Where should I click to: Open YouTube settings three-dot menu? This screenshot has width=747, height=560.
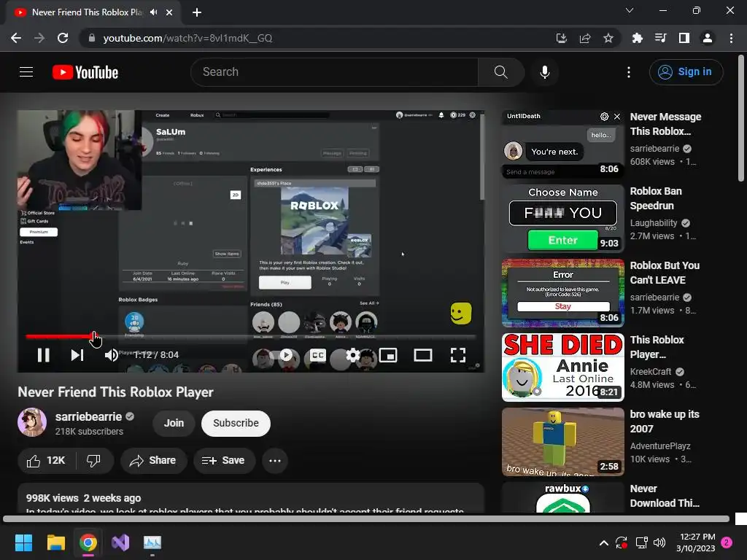click(x=628, y=72)
